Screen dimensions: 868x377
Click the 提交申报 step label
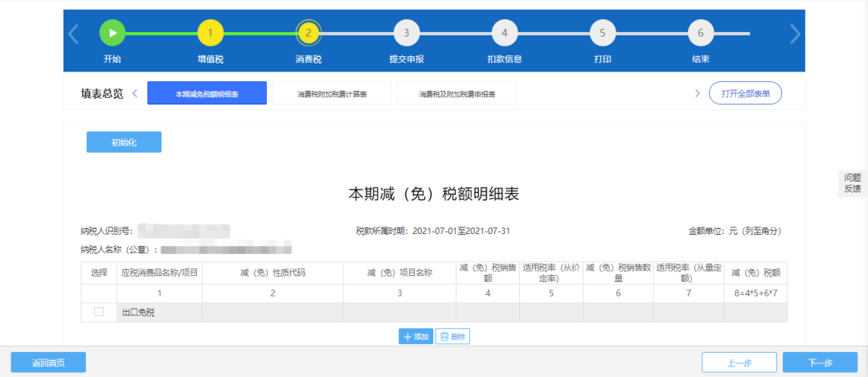point(407,59)
